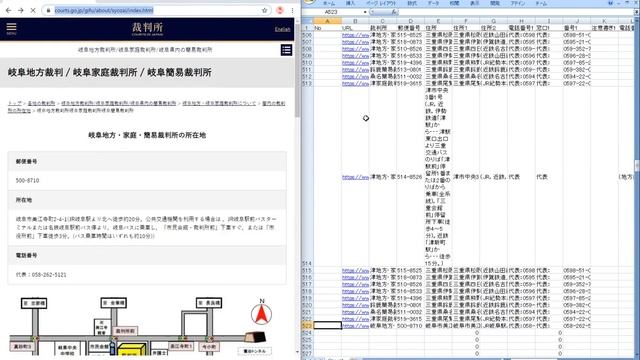Open the hyperlink in Excel row 506
This screenshot has width=640, height=360.
pyautogui.click(x=355, y=35)
